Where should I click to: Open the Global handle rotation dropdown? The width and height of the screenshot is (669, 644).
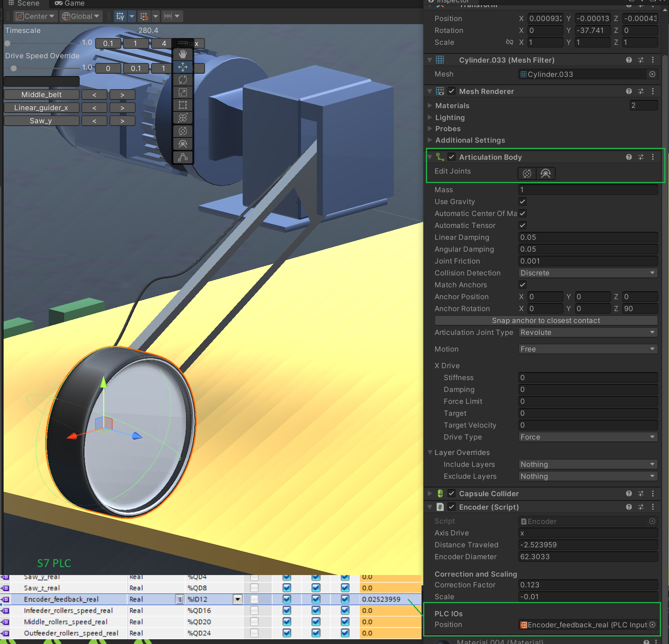pyautogui.click(x=81, y=16)
